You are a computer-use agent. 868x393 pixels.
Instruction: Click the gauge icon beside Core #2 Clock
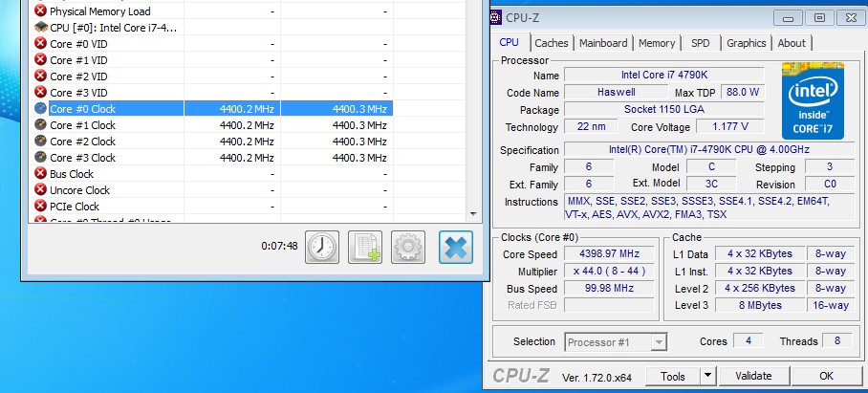[40, 141]
